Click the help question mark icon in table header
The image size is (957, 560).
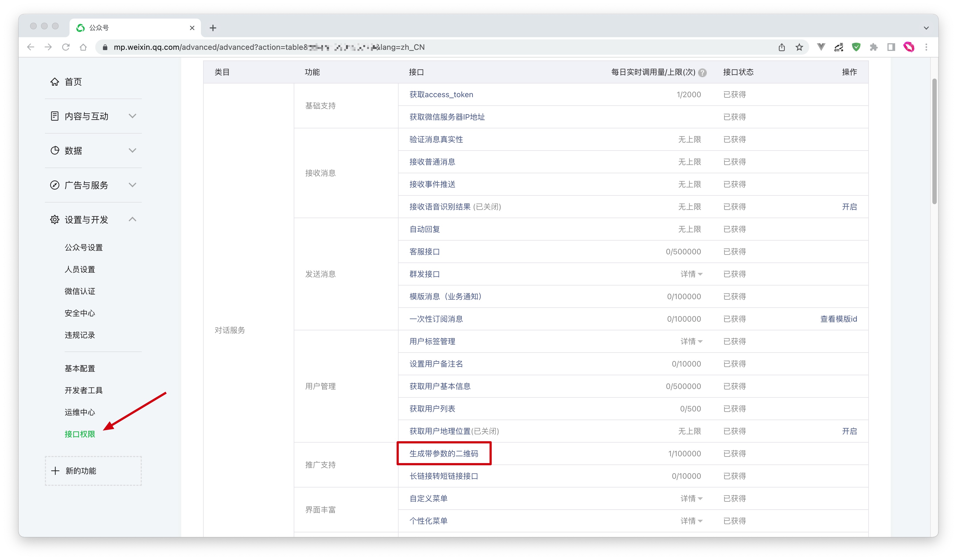(703, 73)
